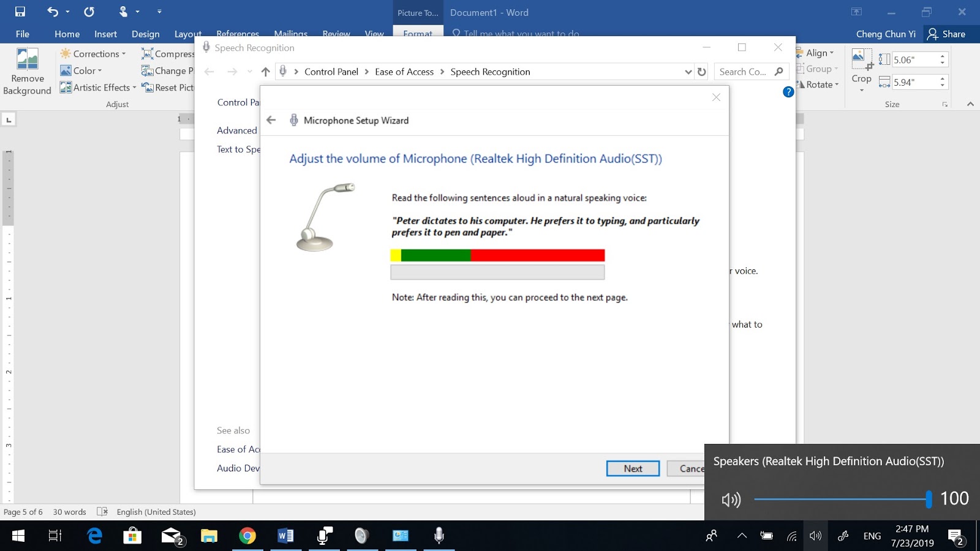980x551 pixels.
Task: Click Cancel in the Microphone Setup Wizard
Action: 685,468
